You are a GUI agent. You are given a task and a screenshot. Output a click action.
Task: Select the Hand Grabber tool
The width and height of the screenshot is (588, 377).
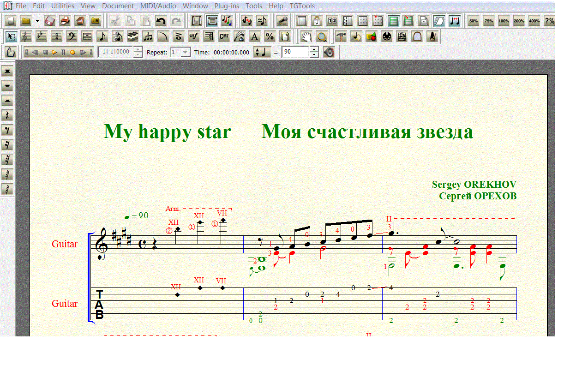click(306, 36)
